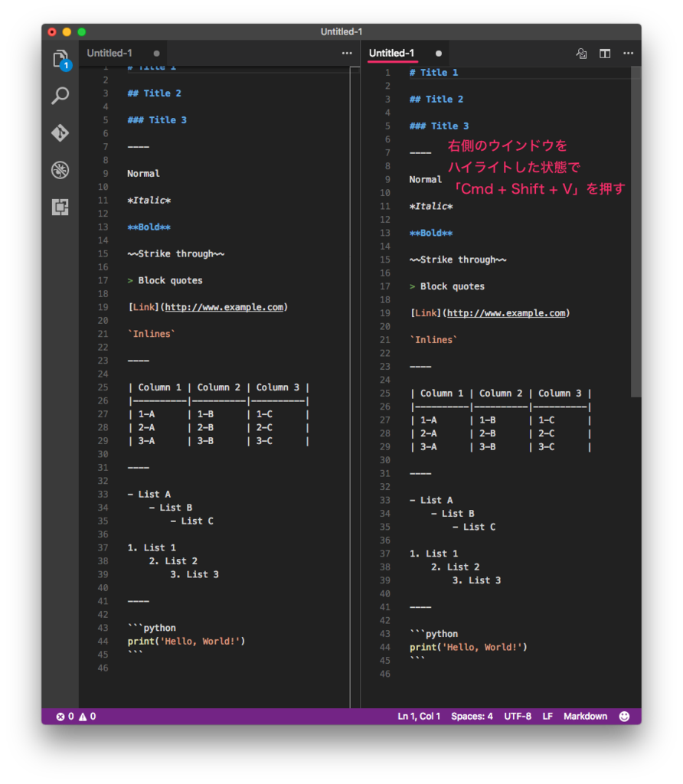Viewport: 683px width, 784px height.
Task: Click print('Hello, World!') in right editor
Action: pyautogui.click(x=469, y=648)
